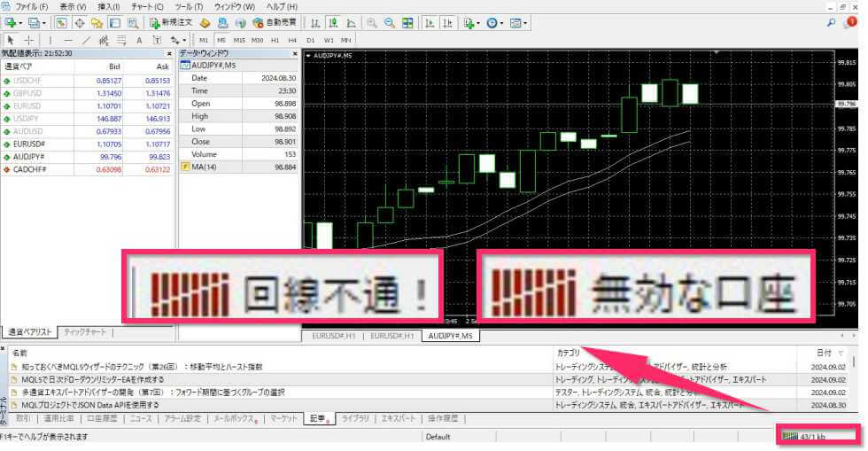Close the 気配値表示 Market Watch panel

tap(169, 54)
